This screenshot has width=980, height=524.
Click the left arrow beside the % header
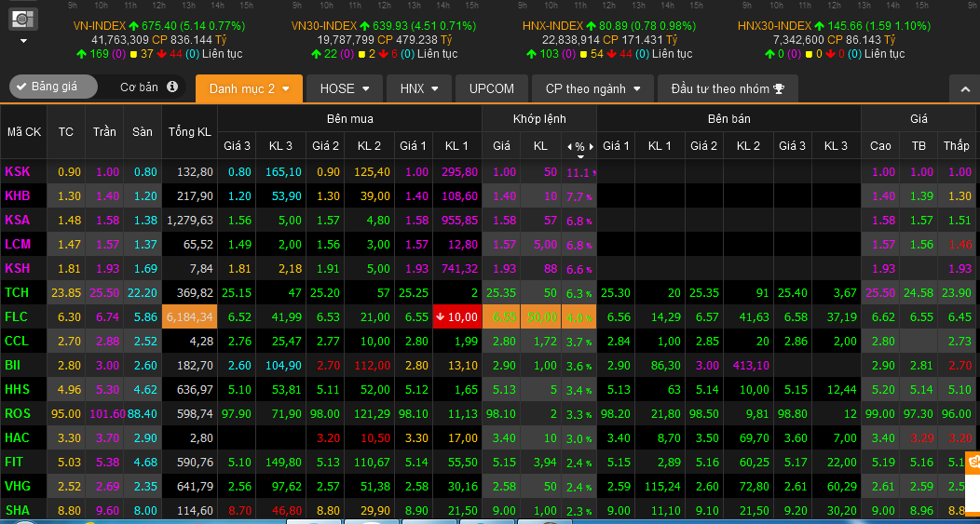[569, 147]
